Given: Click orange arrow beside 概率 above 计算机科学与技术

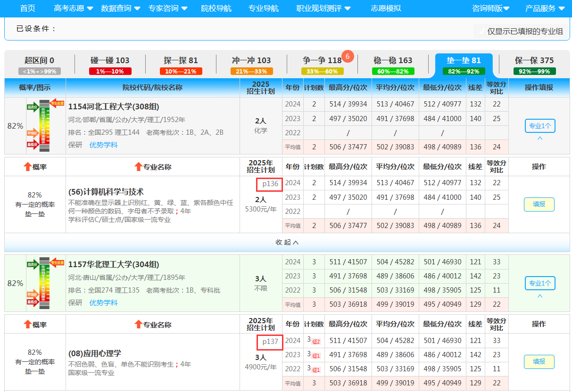Looking at the screenshot, I should 27,166.
